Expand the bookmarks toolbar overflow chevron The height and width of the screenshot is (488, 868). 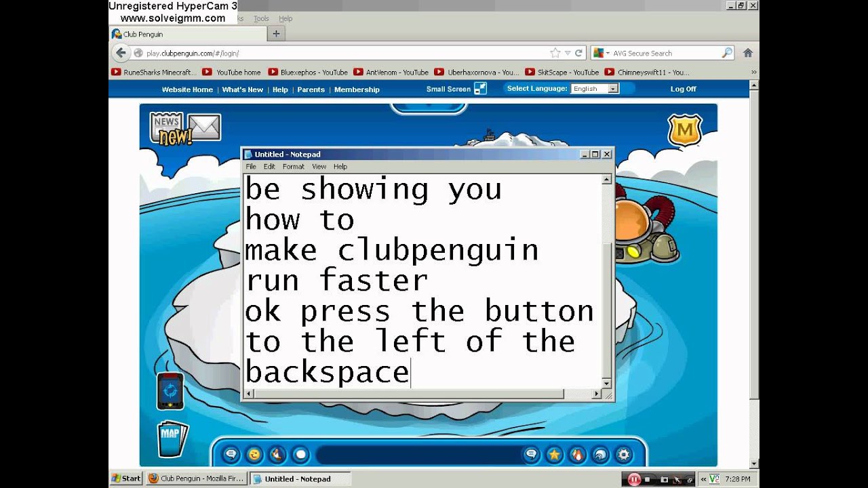[753, 72]
